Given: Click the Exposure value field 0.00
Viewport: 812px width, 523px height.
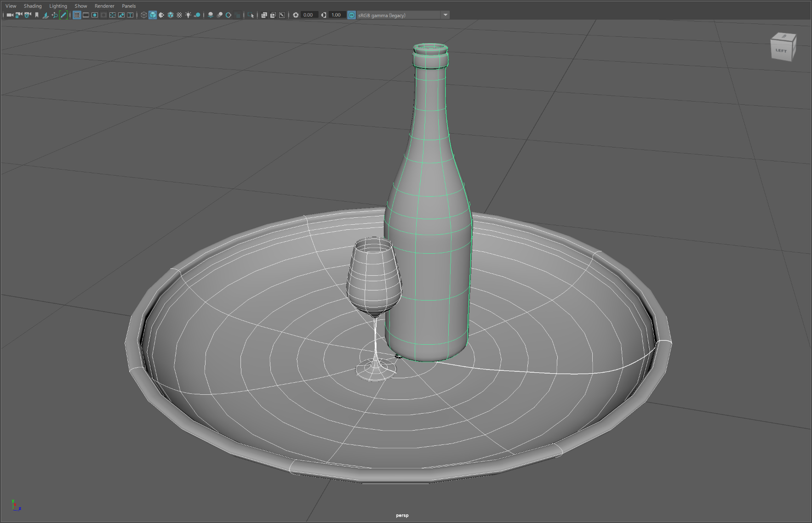Looking at the screenshot, I should (x=309, y=15).
